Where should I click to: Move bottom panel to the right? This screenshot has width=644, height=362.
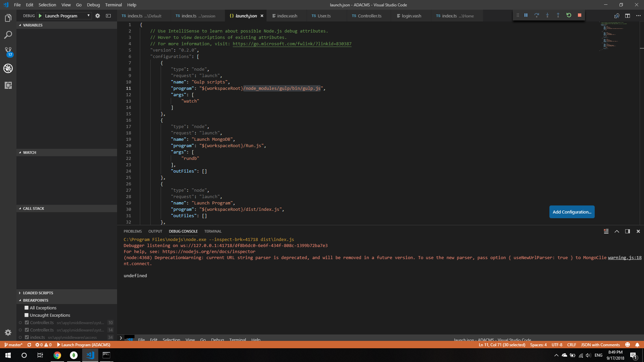(x=628, y=231)
